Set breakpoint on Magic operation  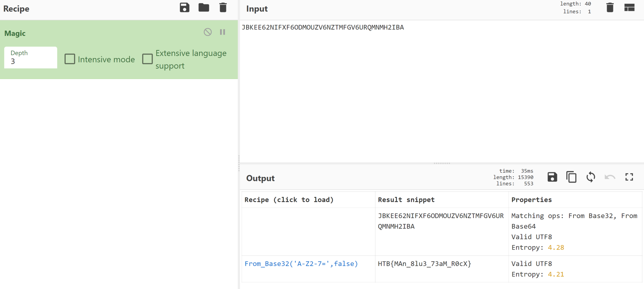(x=222, y=32)
